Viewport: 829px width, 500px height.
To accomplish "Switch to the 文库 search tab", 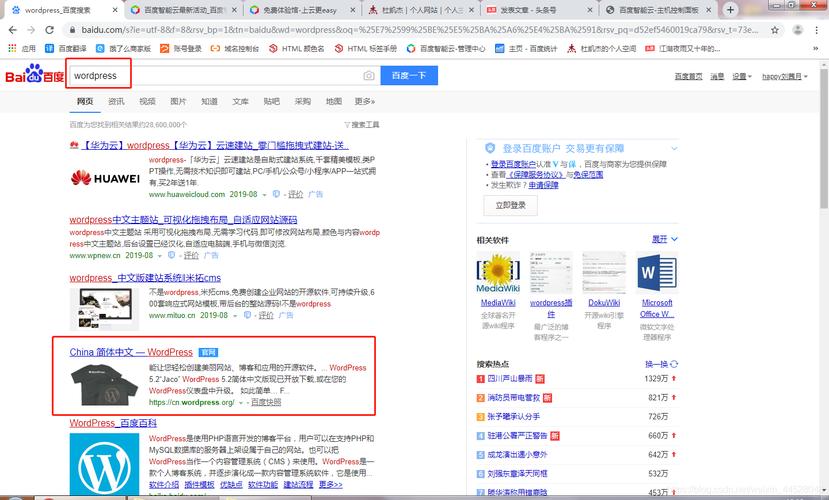I will pyautogui.click(x=241, y=101).
